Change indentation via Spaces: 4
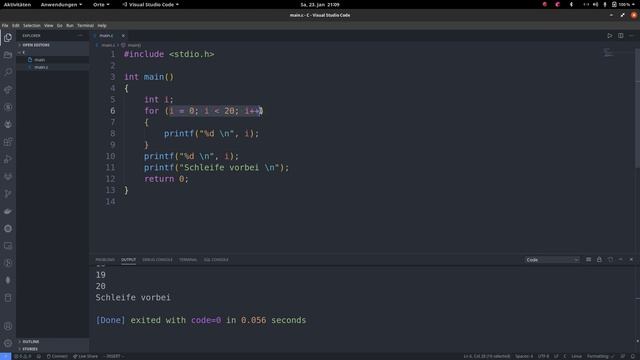The image size is (640, 360). click(524, 356)
